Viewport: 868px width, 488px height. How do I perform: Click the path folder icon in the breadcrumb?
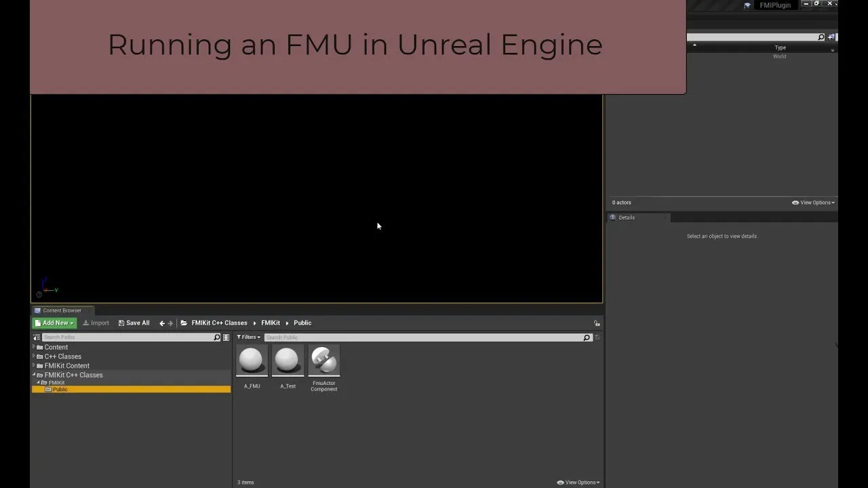pos(184,323)
